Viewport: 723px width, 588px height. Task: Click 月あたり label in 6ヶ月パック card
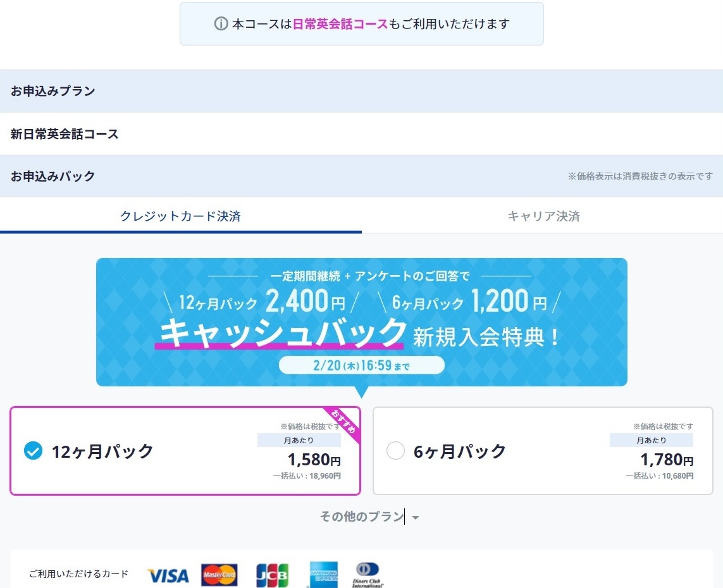(652, 440)
